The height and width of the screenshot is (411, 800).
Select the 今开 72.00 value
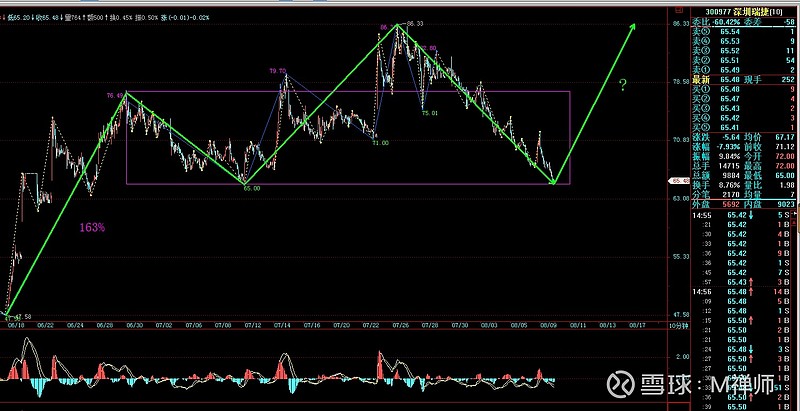(x=787, y=157)
